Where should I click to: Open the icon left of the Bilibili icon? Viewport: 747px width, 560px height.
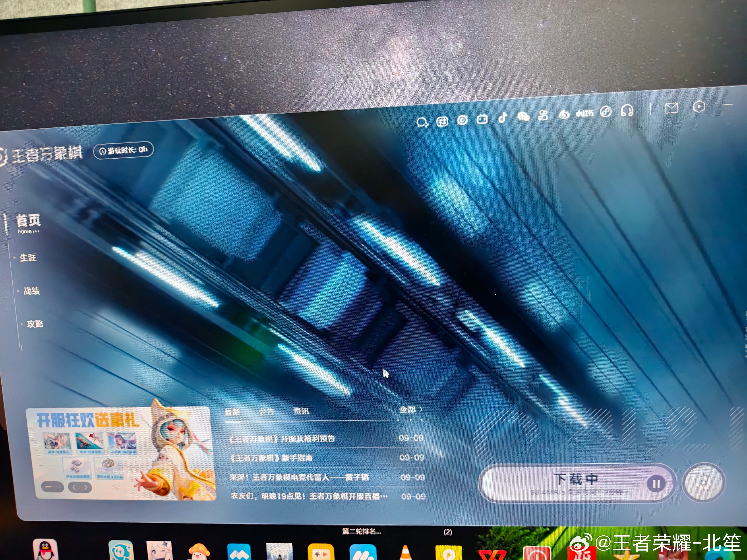(x=462, y=120)
